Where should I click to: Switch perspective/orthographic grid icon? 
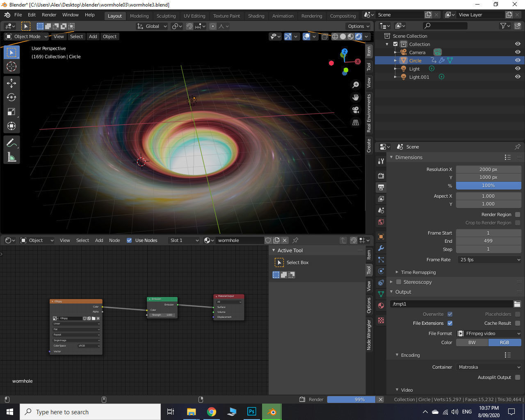356,122
